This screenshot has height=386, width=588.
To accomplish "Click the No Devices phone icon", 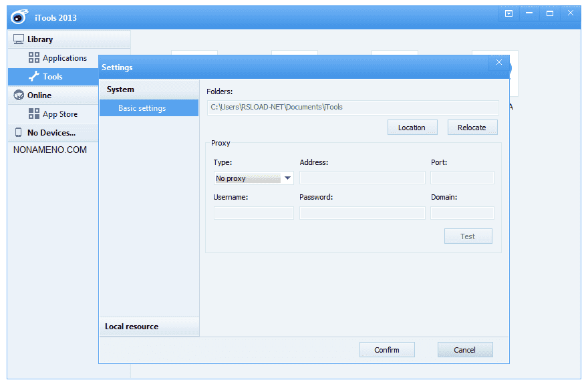I will [x=19, y=133].
